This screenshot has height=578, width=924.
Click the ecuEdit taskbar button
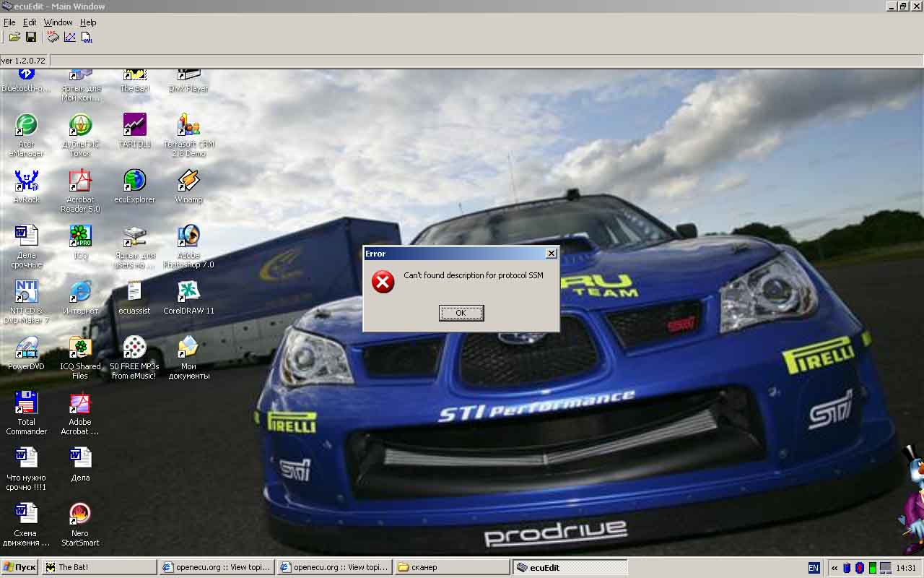[x=570, y=567]
